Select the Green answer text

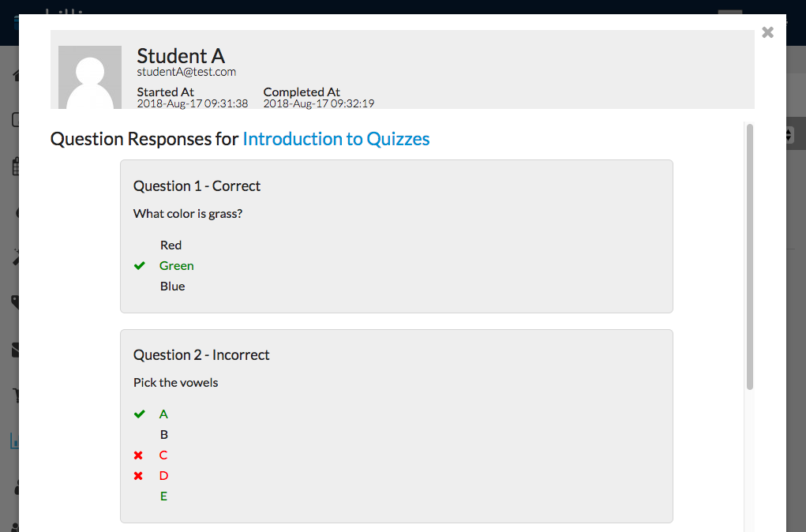[177, 266]
